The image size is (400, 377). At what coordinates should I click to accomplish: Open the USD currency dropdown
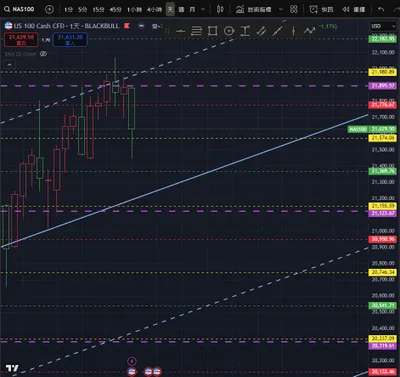(383, 26)
